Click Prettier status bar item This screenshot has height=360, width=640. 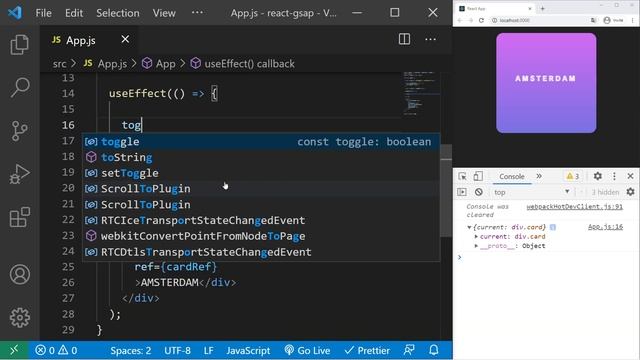click(x=367, y=350)
